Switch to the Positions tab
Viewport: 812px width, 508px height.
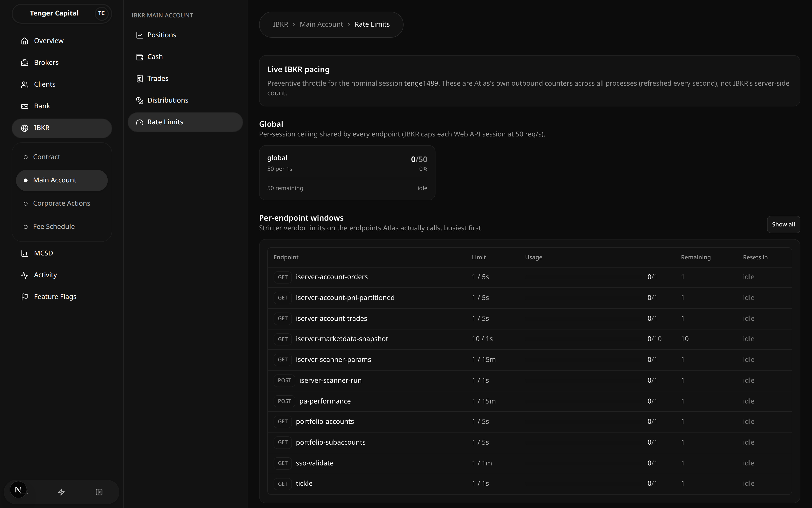185,35
